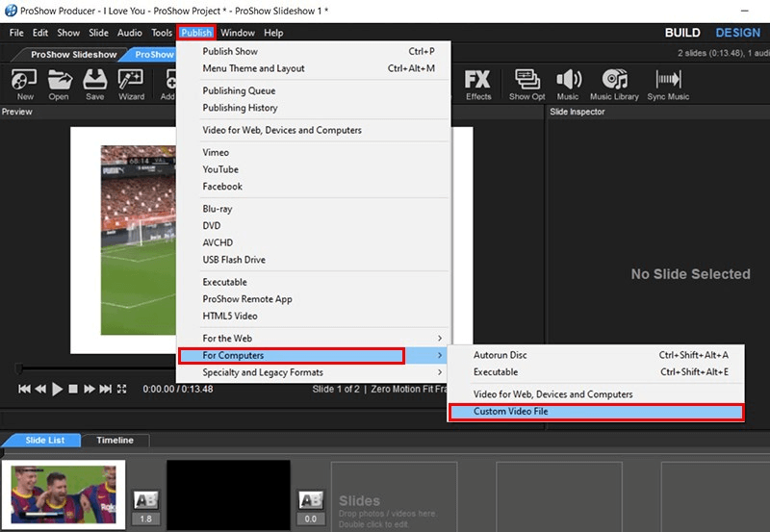Open the FX Effects panel

(478, 83)
